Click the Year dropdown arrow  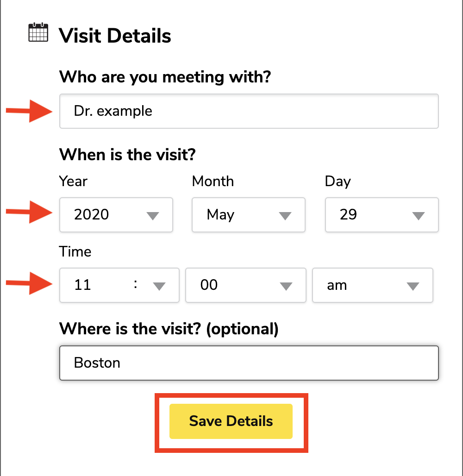[x=153, y=216]
